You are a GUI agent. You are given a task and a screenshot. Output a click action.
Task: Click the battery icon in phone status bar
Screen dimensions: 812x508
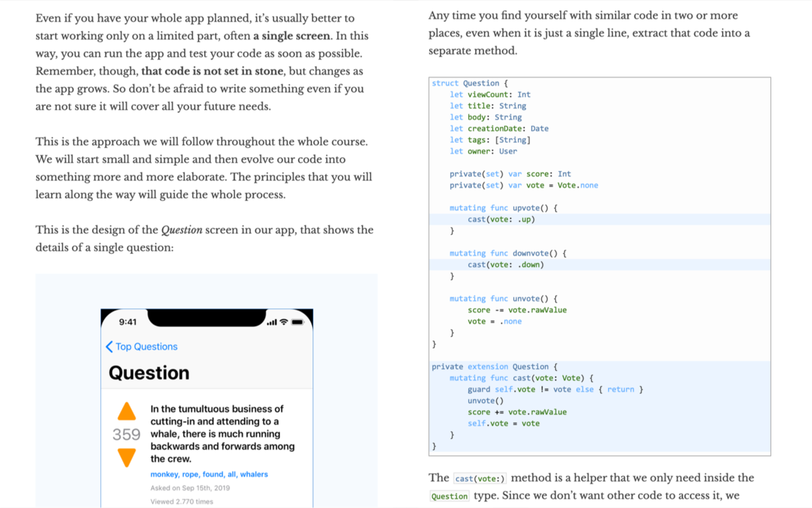click(297, 322)
